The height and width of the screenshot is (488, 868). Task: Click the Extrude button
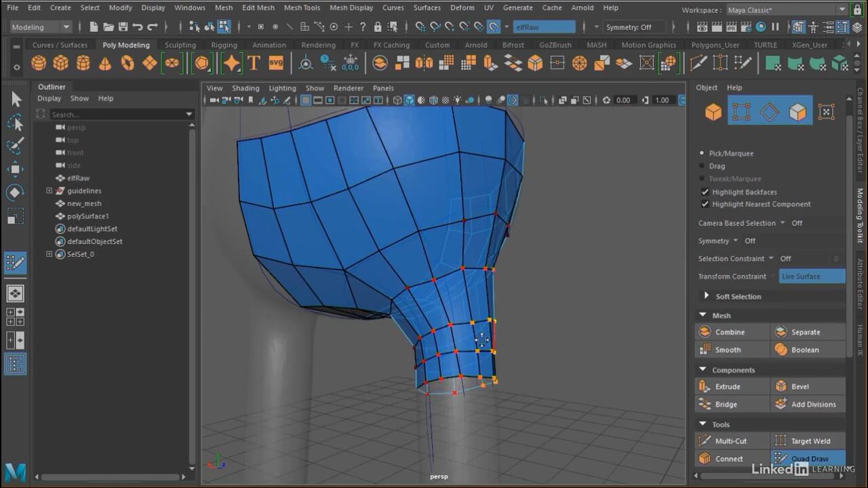[728, 386]
